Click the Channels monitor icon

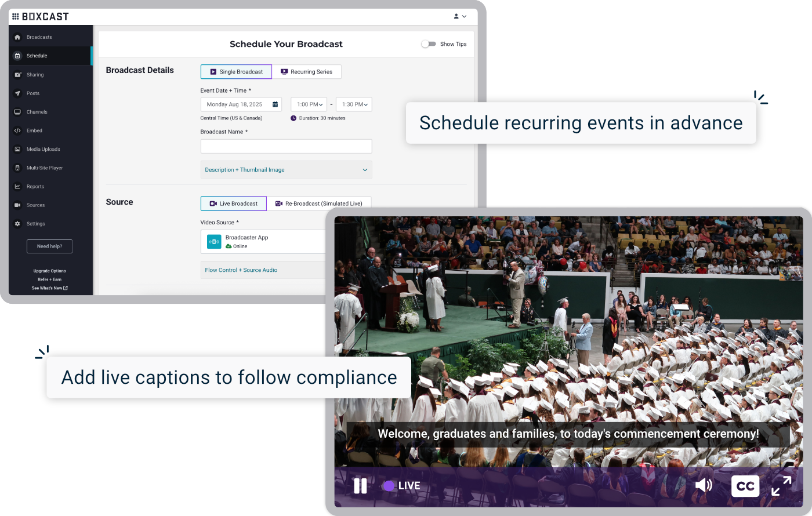point(17,112)
